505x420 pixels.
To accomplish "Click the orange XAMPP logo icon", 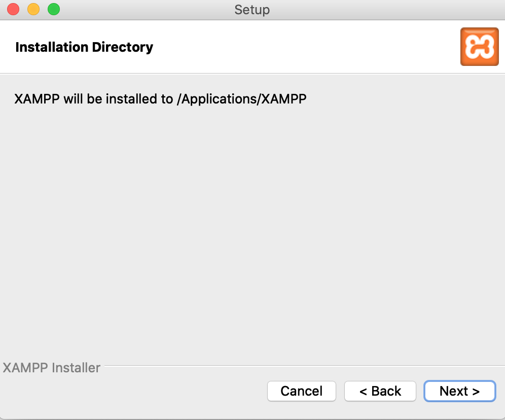I will (479, 47).
